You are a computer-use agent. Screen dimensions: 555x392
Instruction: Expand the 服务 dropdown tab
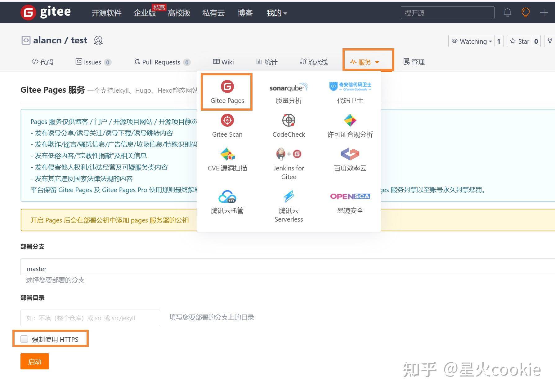(x=365, y=62)
